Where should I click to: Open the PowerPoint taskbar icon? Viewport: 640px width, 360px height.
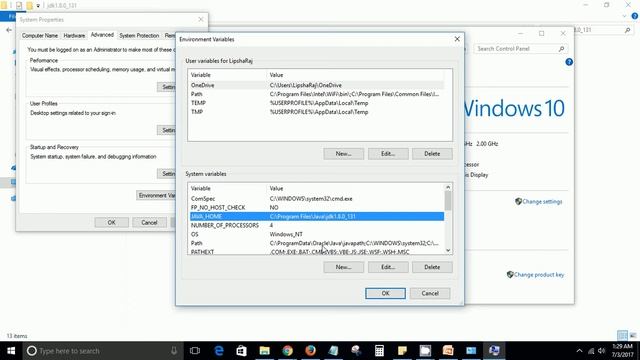(448, 351)
